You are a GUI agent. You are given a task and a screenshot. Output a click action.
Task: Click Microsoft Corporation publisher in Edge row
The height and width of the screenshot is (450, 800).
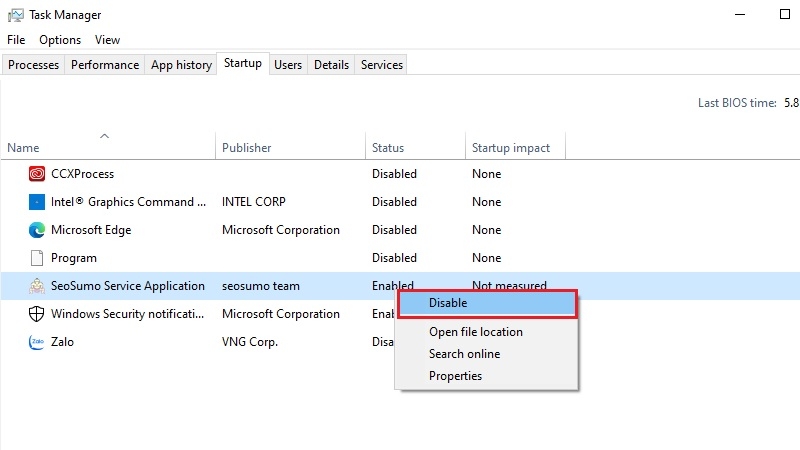[x=281, y=230]
